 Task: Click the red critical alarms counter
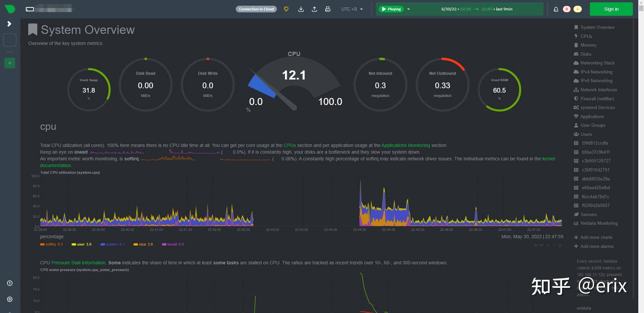tap(567, 9)
